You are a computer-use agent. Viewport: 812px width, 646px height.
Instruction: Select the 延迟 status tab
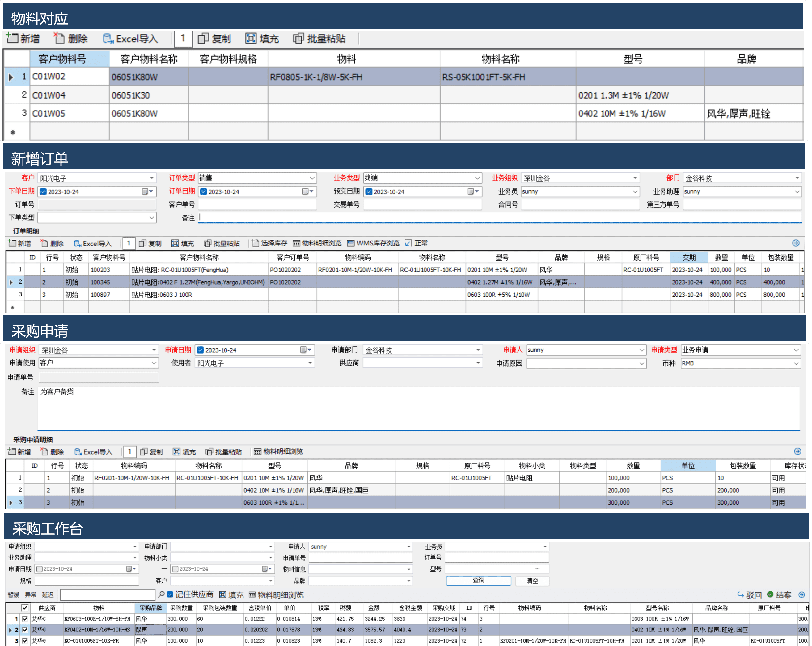coord(48,595)
